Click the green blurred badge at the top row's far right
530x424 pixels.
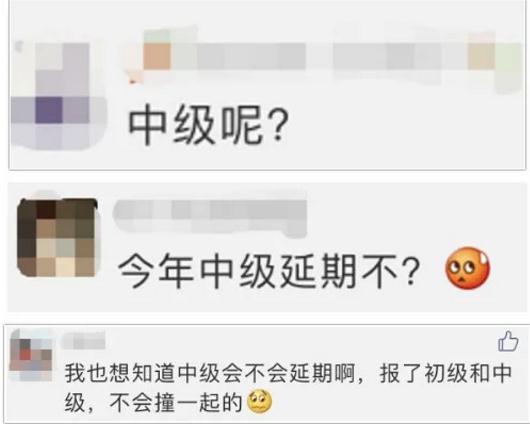[509, 68]
